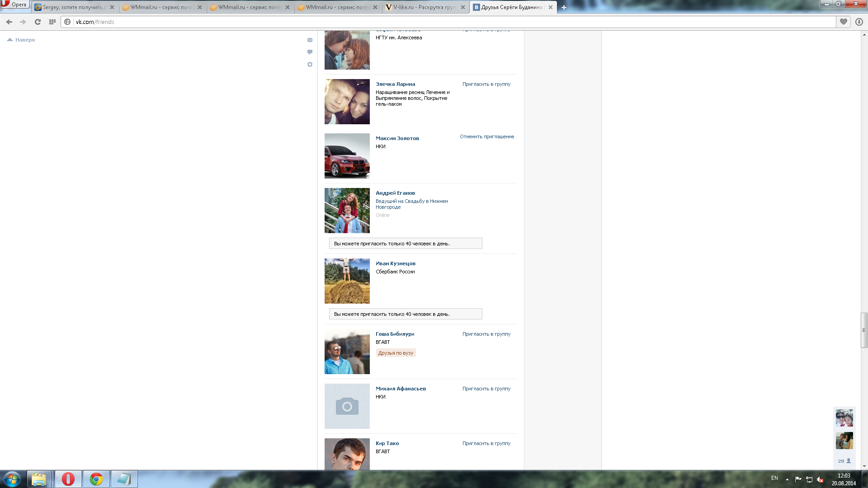Open a new tab with plus button
Screen dimensions: 868x488
click(564, 7)
